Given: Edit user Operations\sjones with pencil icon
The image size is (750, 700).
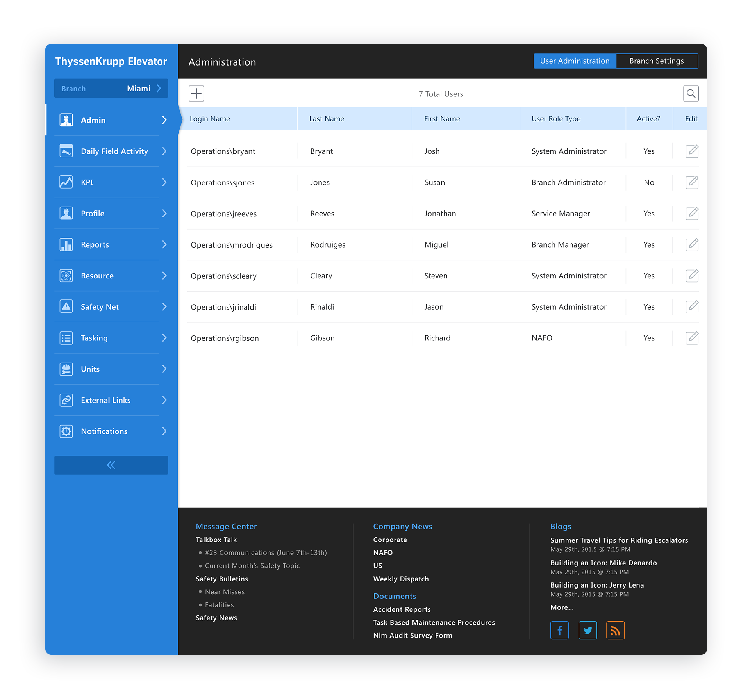Looking at the screenshot, I should pos(692,182).
